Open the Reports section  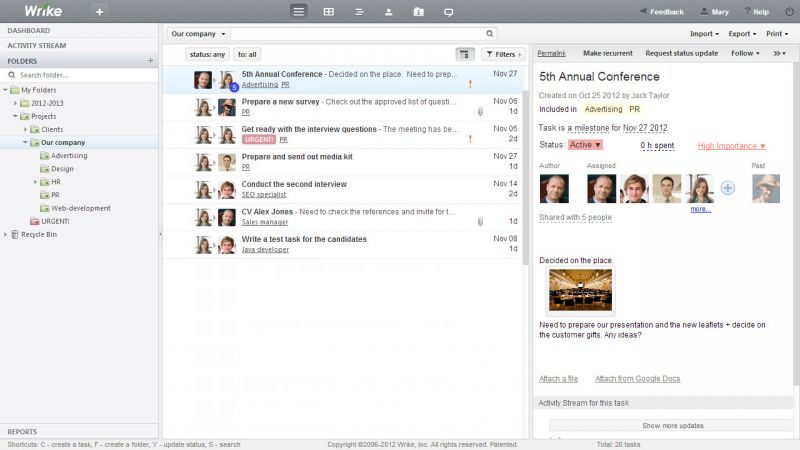click(x=22, y=432)
